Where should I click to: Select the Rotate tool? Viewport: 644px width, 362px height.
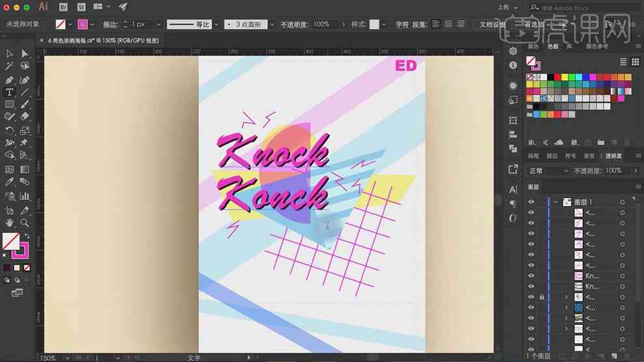(9, 131)
